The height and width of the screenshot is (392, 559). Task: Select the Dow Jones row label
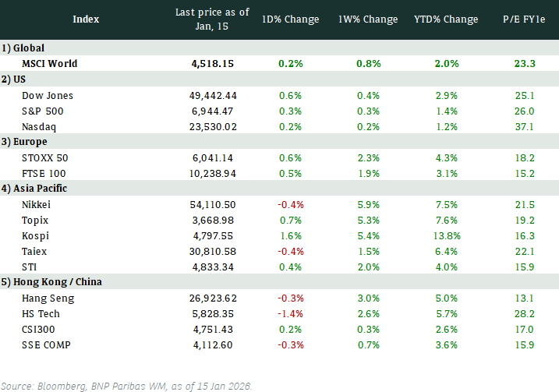point(48,95)
